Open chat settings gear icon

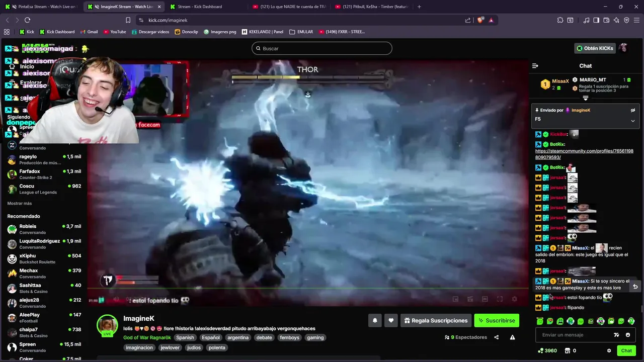(x=609, y=350)
